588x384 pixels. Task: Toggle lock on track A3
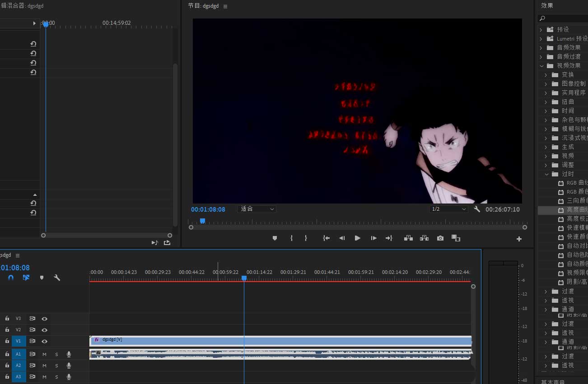(x=7, y=377)
